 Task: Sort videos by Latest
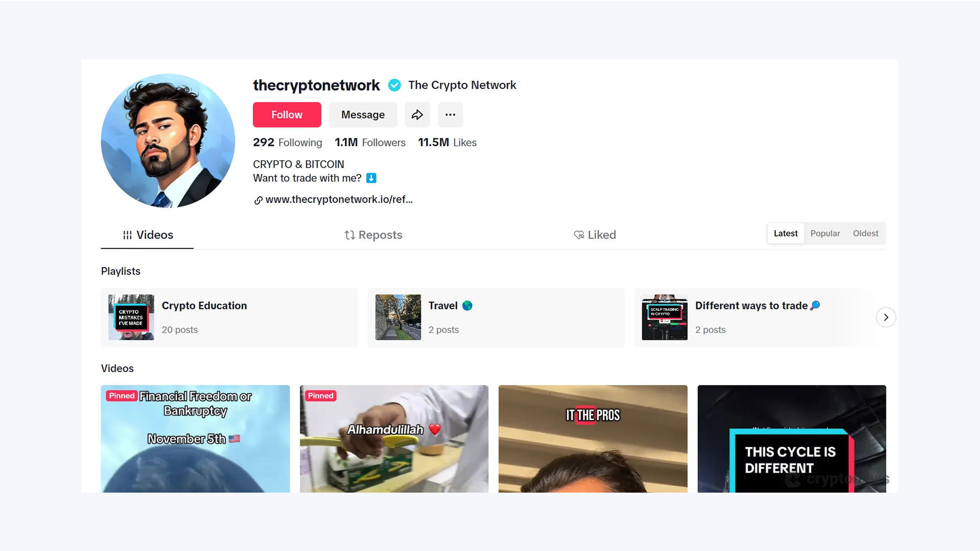point(786,233)
